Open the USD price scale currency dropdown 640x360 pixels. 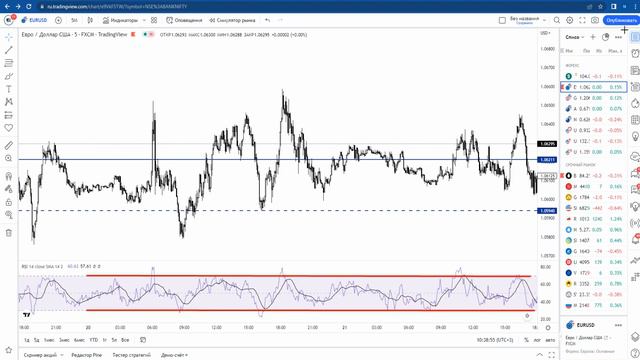(x=546, y=33)
